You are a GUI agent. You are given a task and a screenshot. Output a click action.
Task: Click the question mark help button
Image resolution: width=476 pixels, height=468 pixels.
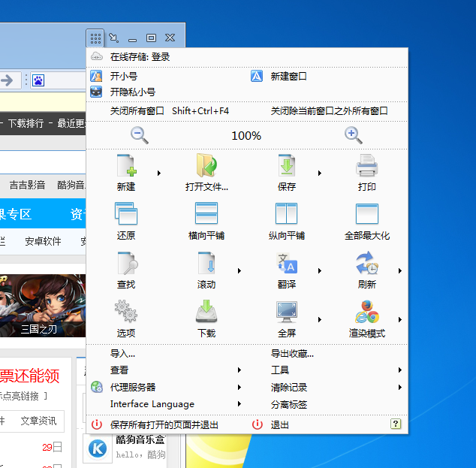(396, 424)
